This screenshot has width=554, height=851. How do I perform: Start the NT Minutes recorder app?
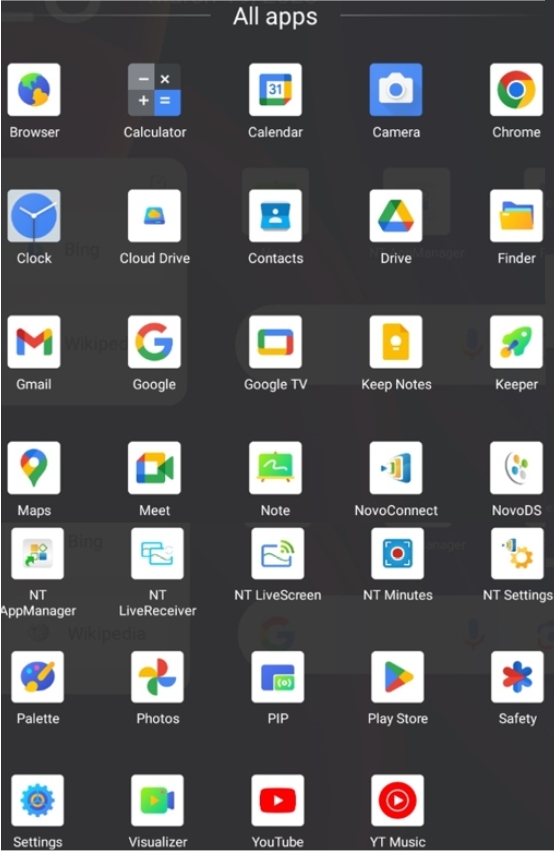click(x=398, y=554)
